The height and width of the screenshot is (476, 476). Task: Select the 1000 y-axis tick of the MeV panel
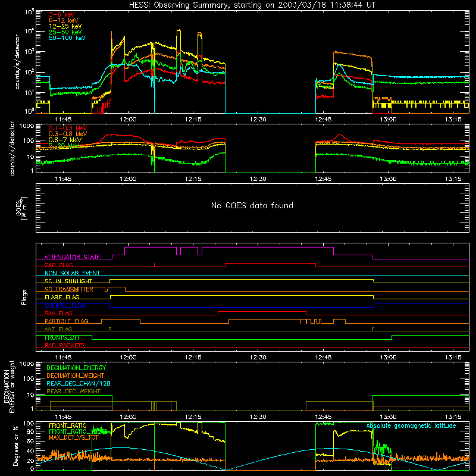tap(27, 126)
